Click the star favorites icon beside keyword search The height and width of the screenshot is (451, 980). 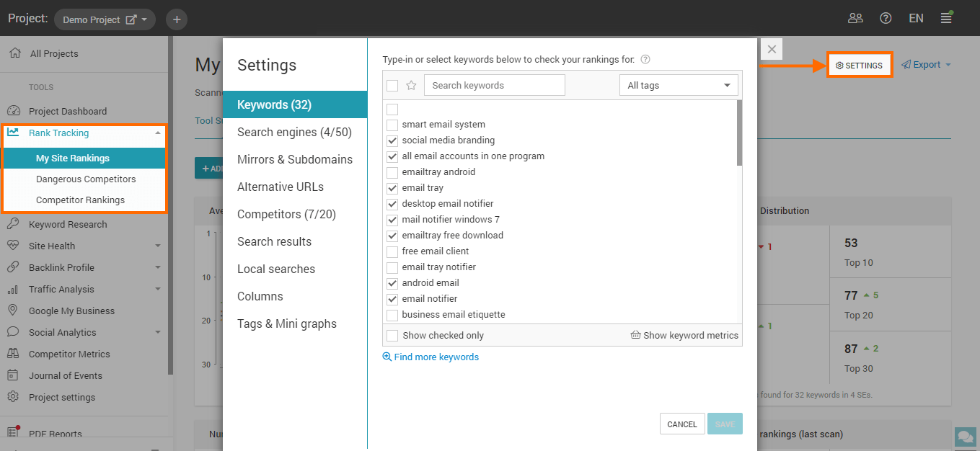coord(411,85)
